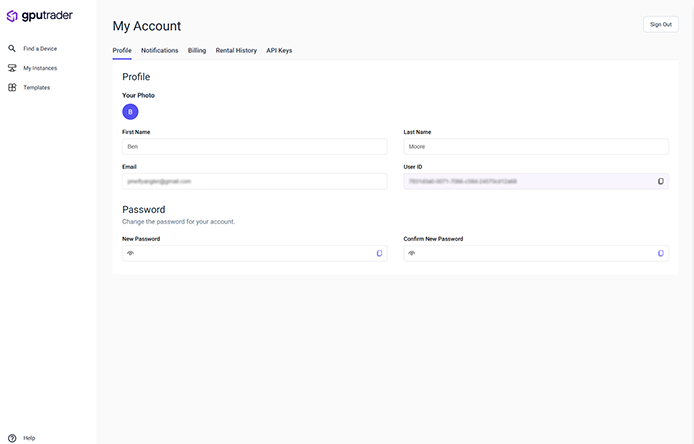Click the gputrader logo
This screenshot has height=444, width=694.
pyautogui.click(x=39, y=15)
